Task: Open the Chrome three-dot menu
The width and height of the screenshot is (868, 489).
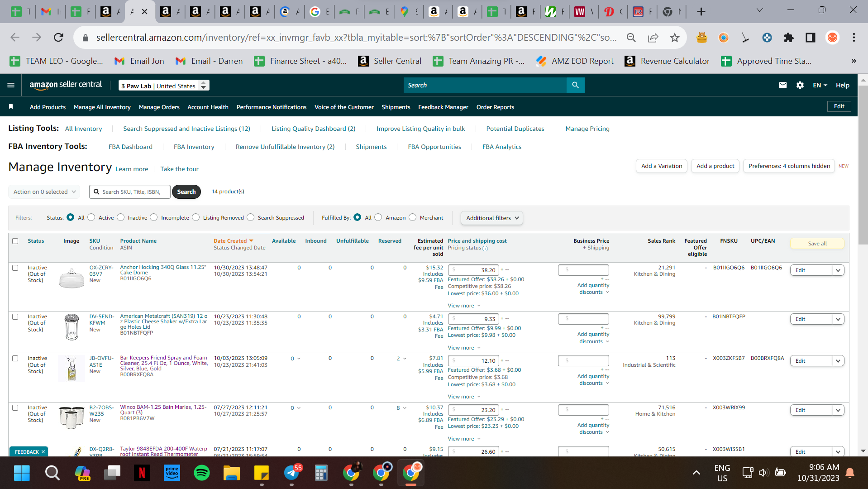Action: click(x=854, y=38)
